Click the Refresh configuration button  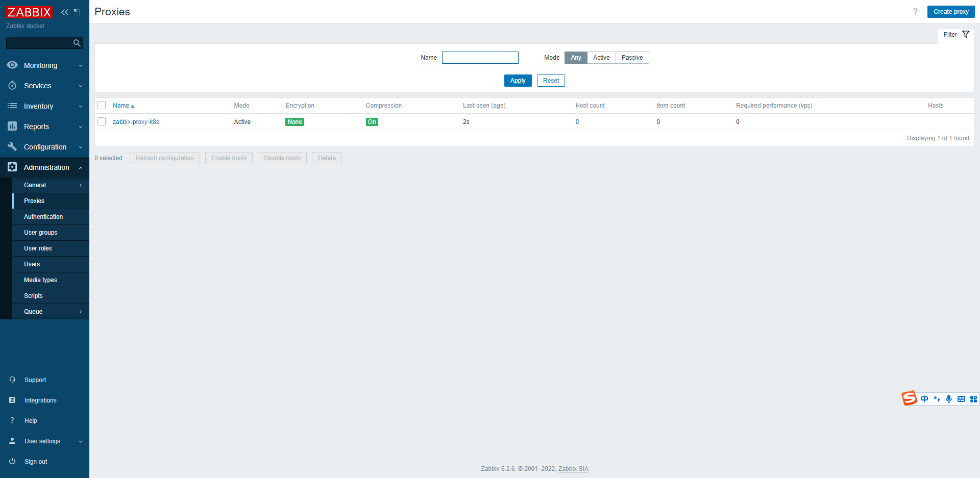(x=164, y=158)
